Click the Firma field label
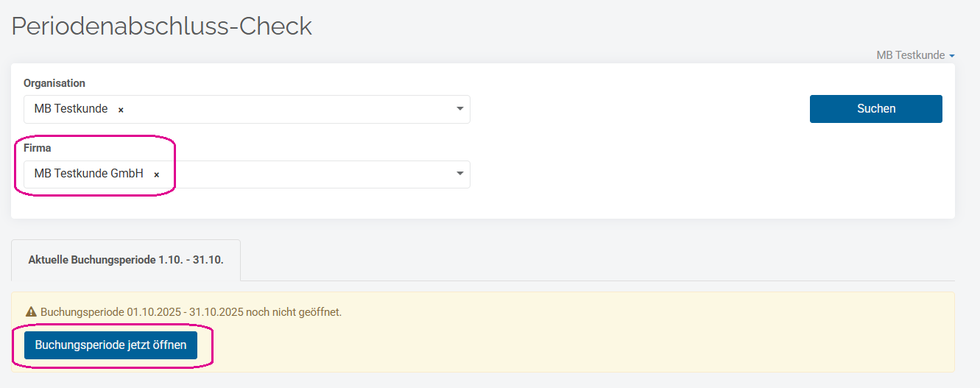 point(38,148)
